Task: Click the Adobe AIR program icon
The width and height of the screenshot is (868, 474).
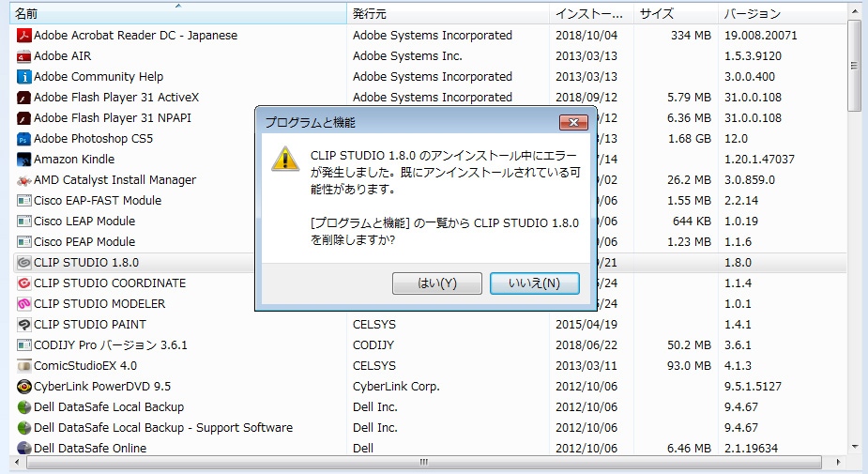Action: point(24,56)
